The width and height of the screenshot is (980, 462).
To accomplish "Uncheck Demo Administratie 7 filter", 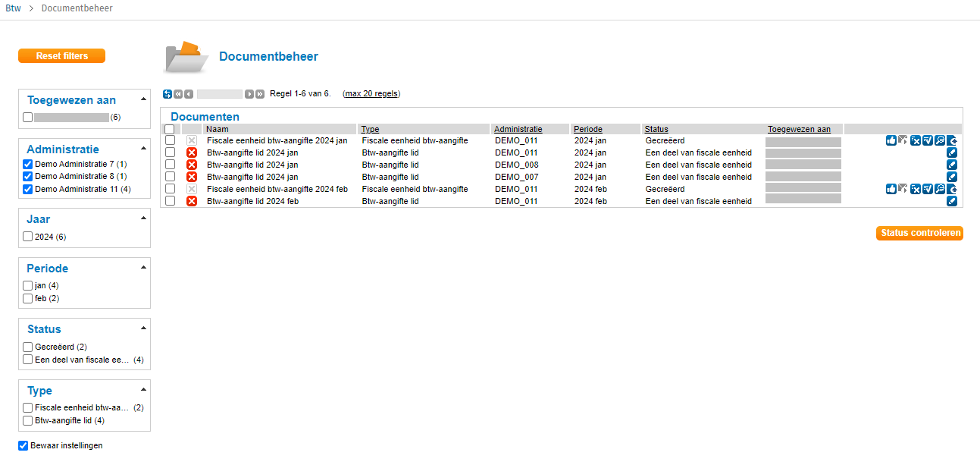I will [x=28, y=165].
